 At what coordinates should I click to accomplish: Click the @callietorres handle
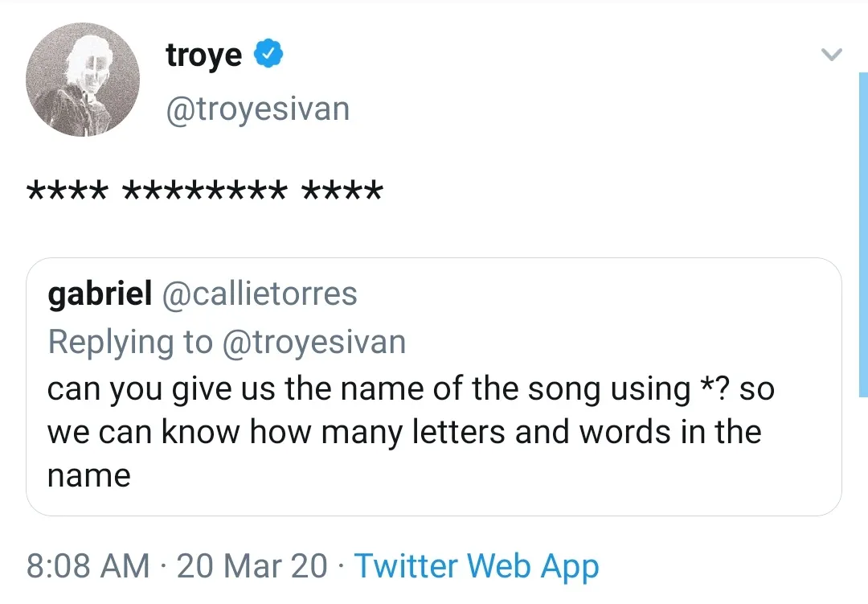[260, 294]
